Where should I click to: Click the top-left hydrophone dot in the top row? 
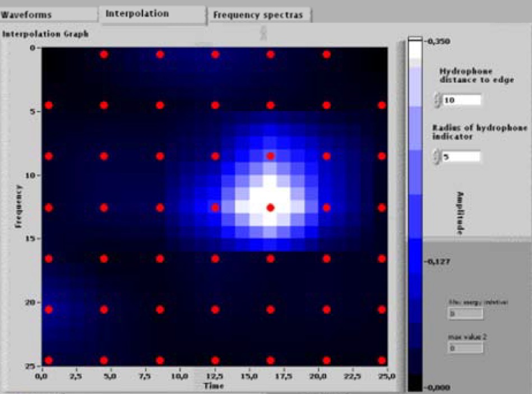pos(104,54)
